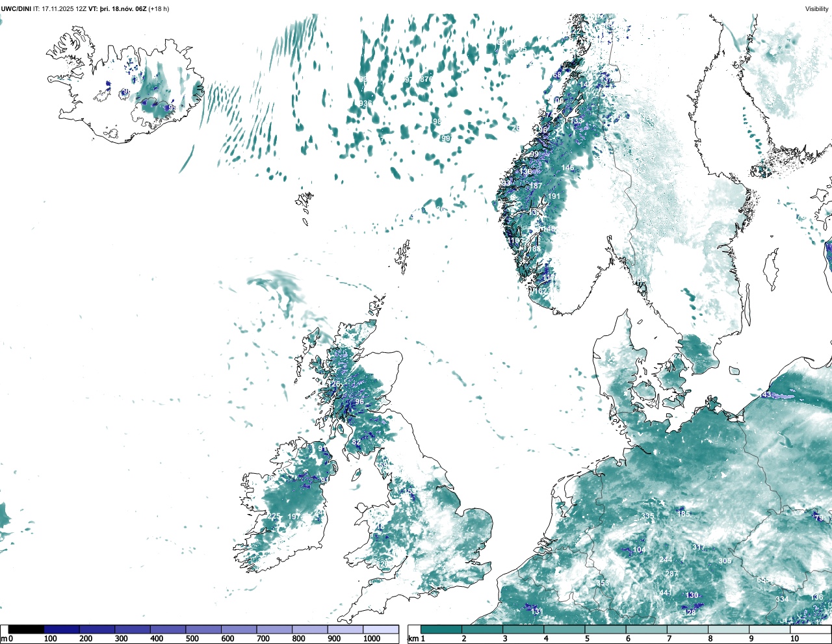This screenshot has width=832, height=644.
Task: Click the '317' value on the map
Action: coord(699,548)
